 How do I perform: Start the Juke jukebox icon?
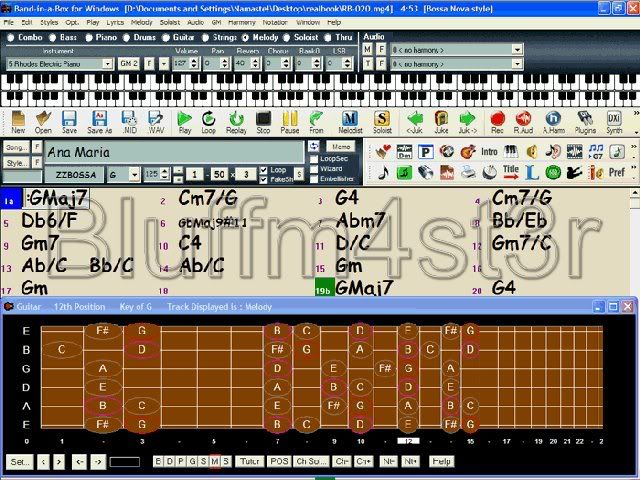tap(441, 122)
